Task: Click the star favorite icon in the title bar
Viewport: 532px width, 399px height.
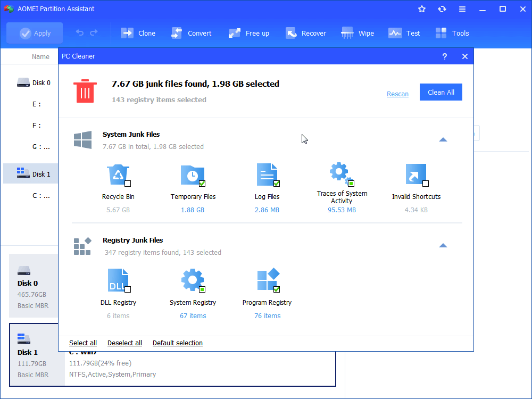Action: click(421, 9)
